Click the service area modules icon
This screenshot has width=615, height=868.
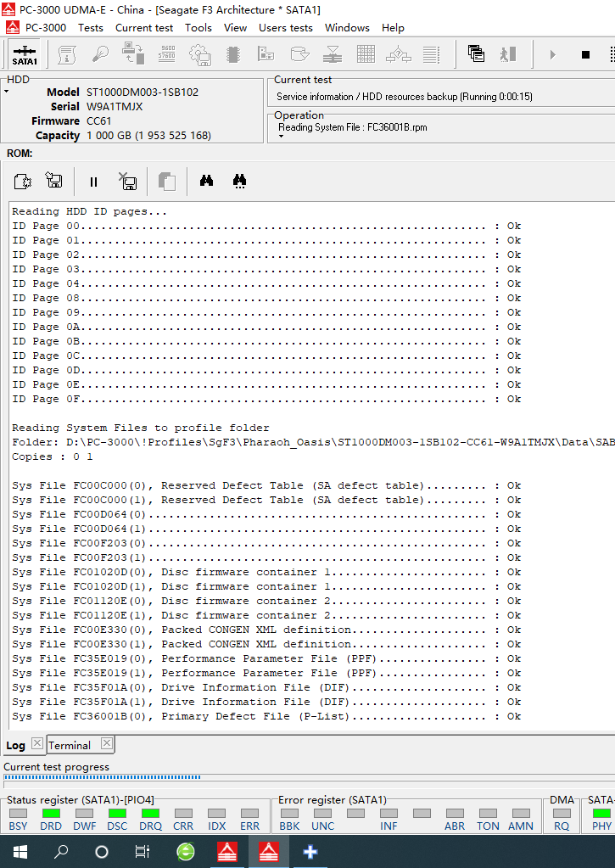tap(266, 54)
